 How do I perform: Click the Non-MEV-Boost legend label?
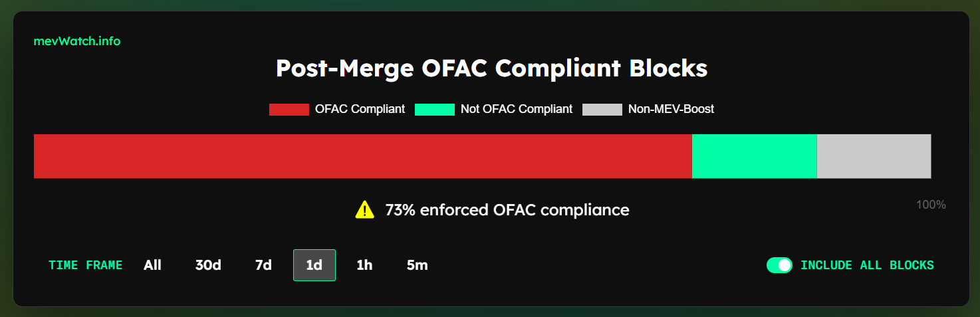(x=671, y=109)
